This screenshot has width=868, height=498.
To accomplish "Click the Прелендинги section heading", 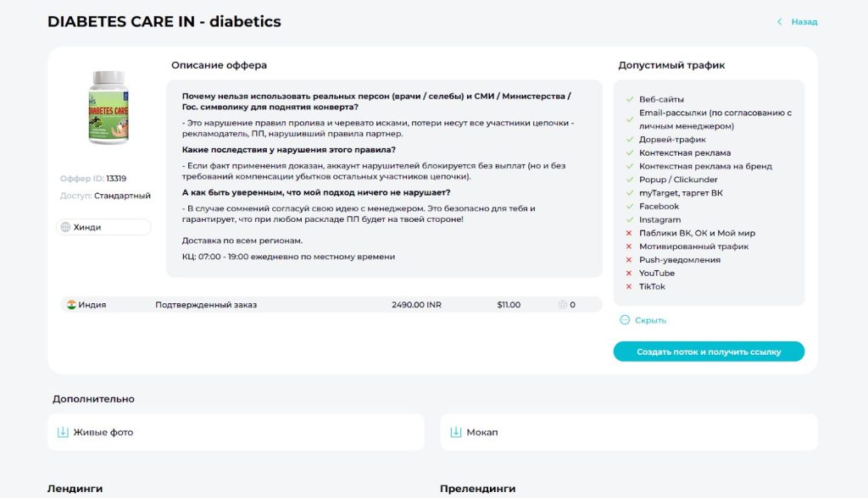I will [x=477, y=489].
